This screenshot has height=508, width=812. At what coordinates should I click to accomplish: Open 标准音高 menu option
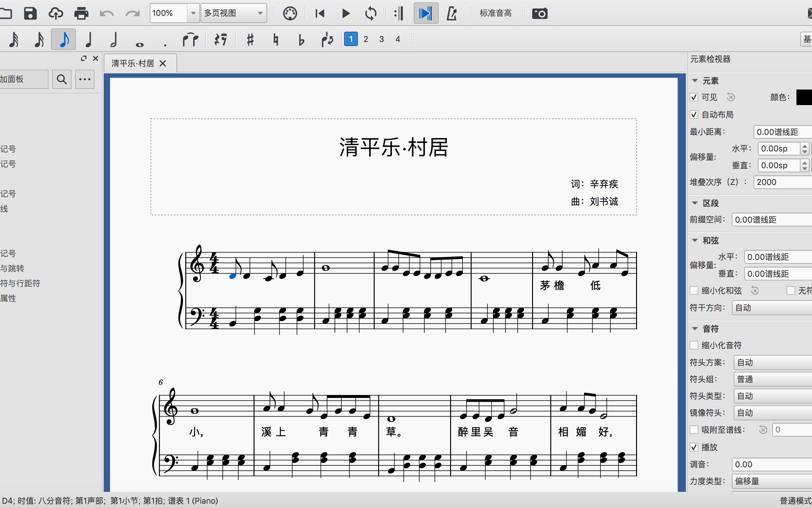(496, 12)
